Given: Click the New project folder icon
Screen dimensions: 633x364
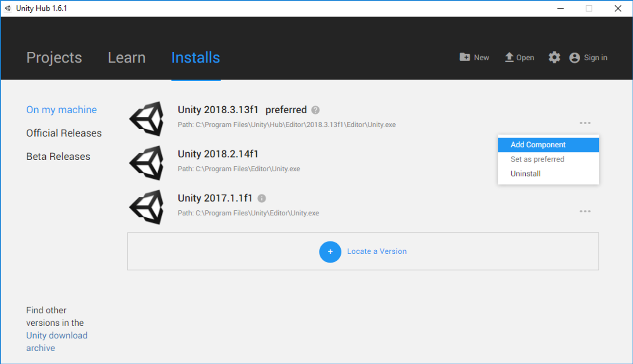Looking at the screenshot, I should tap(465, 57).
